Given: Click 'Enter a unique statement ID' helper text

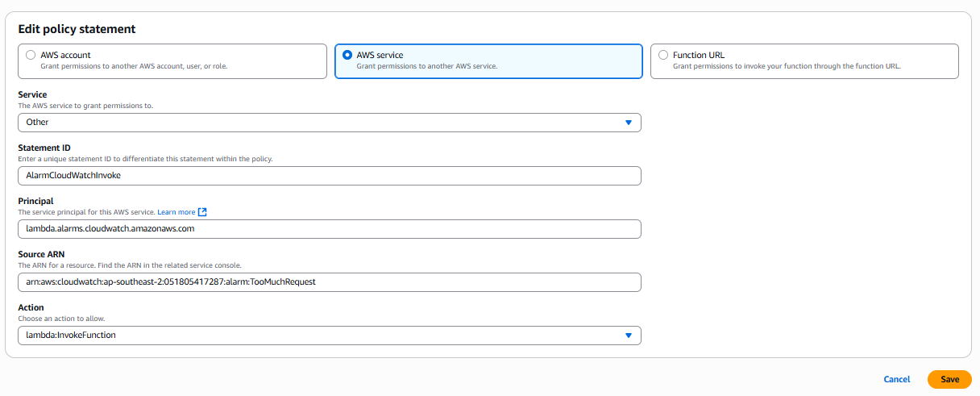Looking at the screenshot, I should [x=145, y=159].
